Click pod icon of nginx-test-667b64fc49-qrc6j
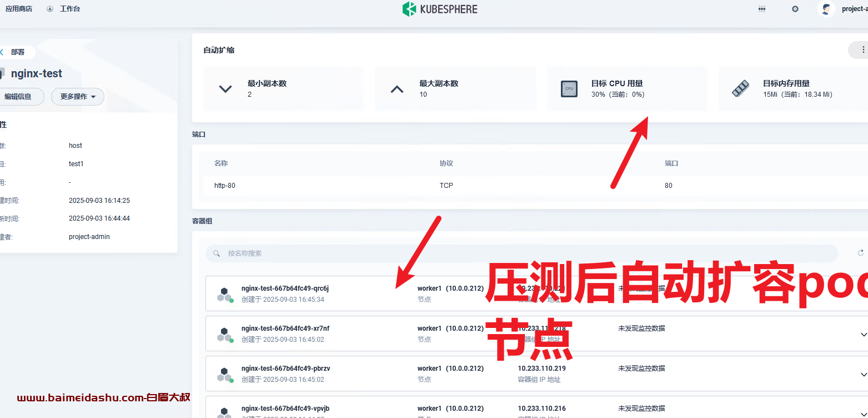868x418 pixels. pos(224,294)
